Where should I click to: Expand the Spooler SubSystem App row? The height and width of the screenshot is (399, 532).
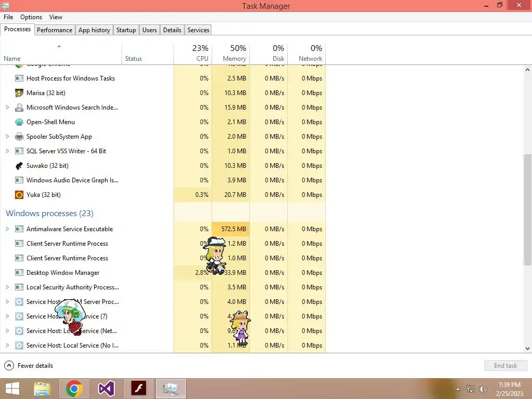[x=7, y=137]
